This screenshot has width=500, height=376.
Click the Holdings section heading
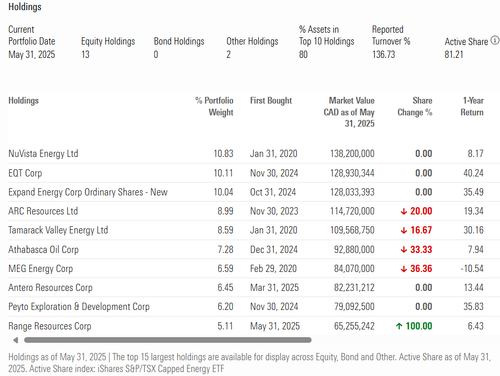pyautogui.click(x=25, y=7)
